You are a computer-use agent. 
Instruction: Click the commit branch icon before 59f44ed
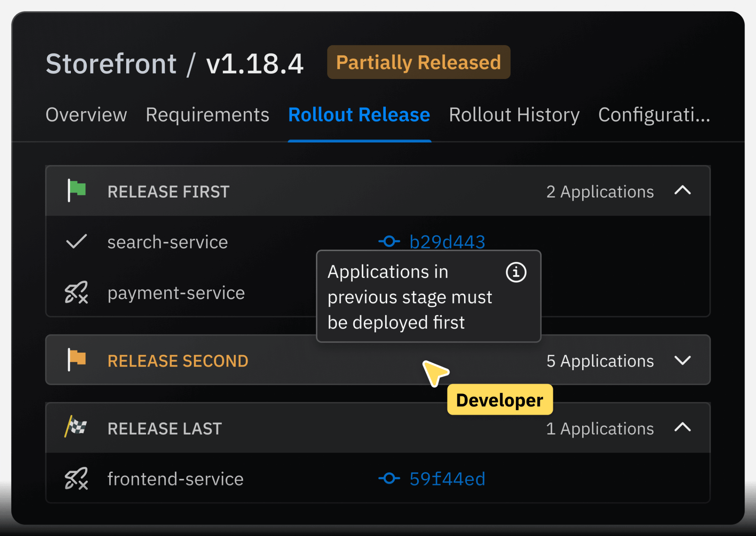tap(389, 479)
